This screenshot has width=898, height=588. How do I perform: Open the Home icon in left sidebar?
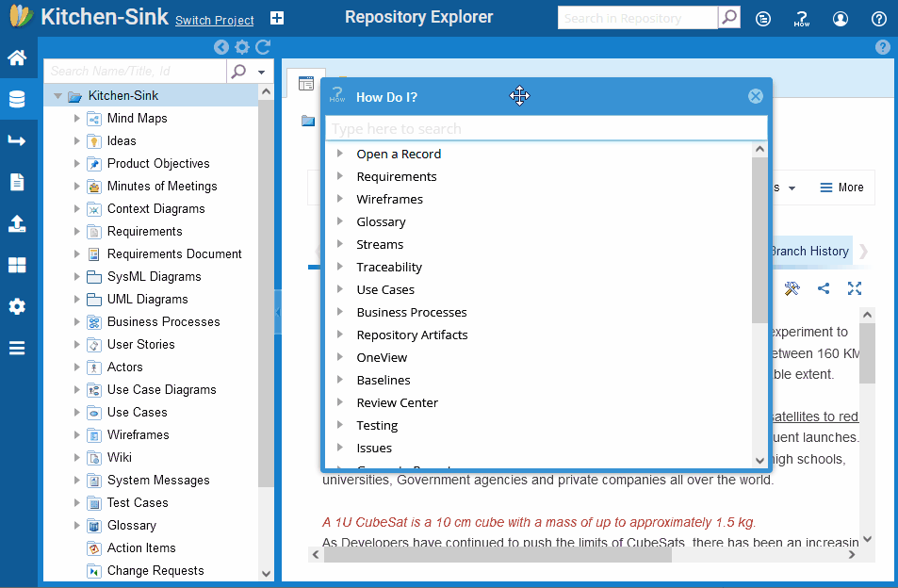pos(17,57)
